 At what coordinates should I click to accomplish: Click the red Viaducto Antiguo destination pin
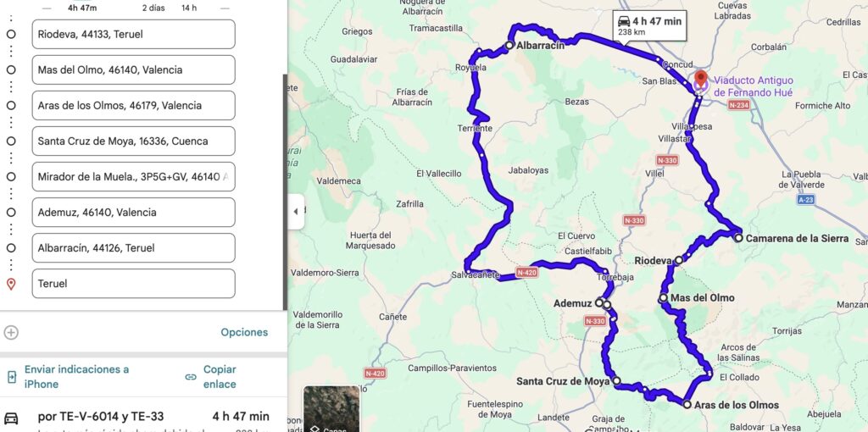coord(701,79)
